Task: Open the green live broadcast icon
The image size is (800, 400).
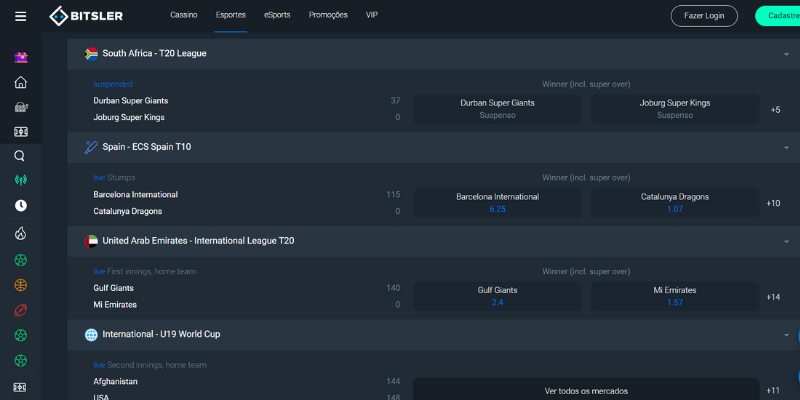Action: (x=20, y=180)
